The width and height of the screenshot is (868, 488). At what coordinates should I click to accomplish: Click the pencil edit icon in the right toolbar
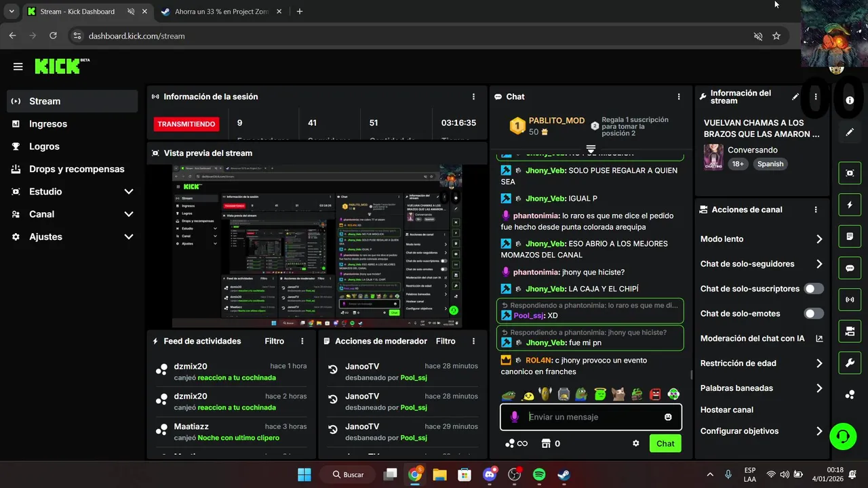click(850, 132)
